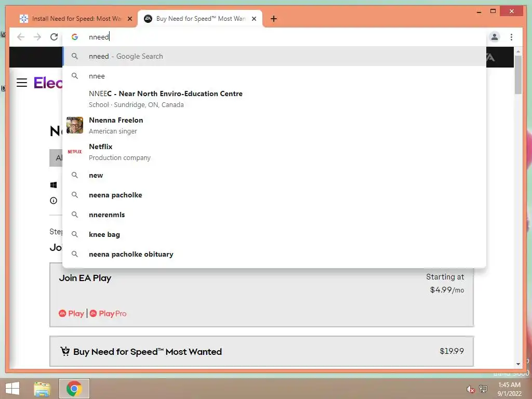Click the Nnenna Freelon photo thumbnail
Screen dimensions: 532x399
(75, 125)
